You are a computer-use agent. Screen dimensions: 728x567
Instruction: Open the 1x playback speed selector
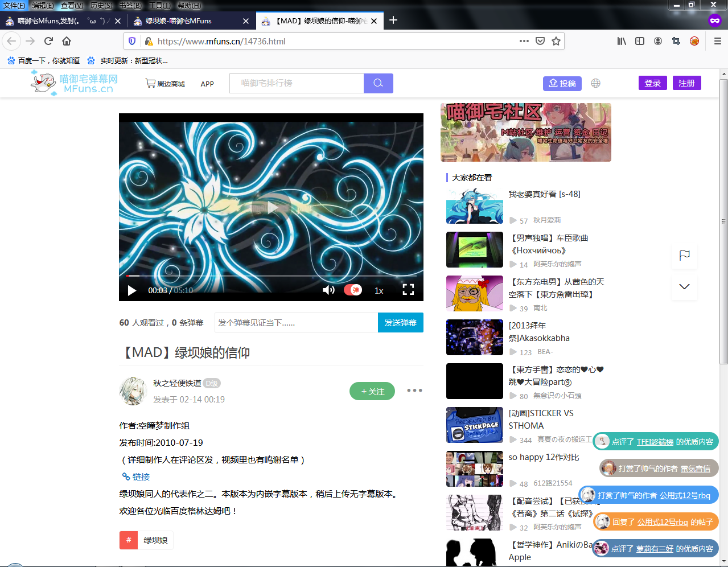tap(379, 290)
